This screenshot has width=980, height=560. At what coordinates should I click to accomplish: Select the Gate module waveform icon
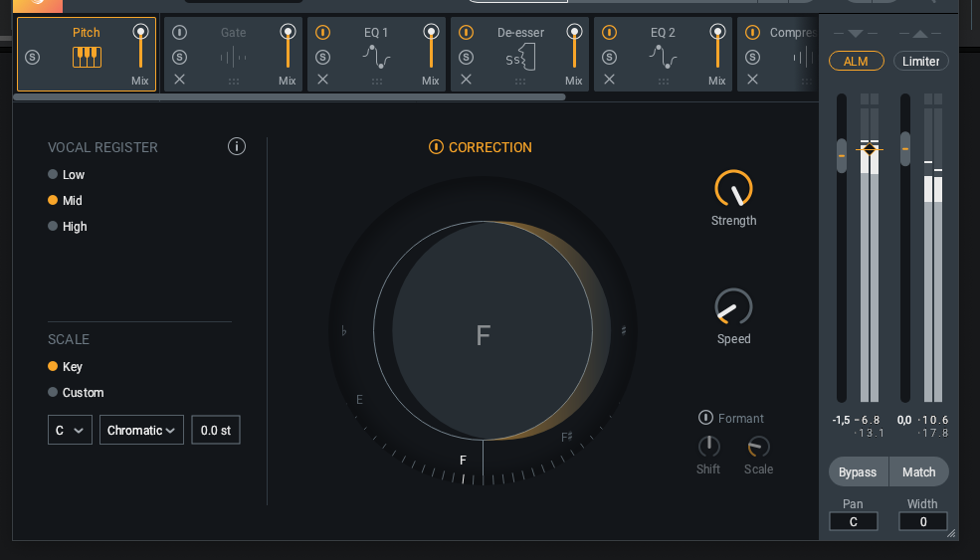tap(233, 58)
